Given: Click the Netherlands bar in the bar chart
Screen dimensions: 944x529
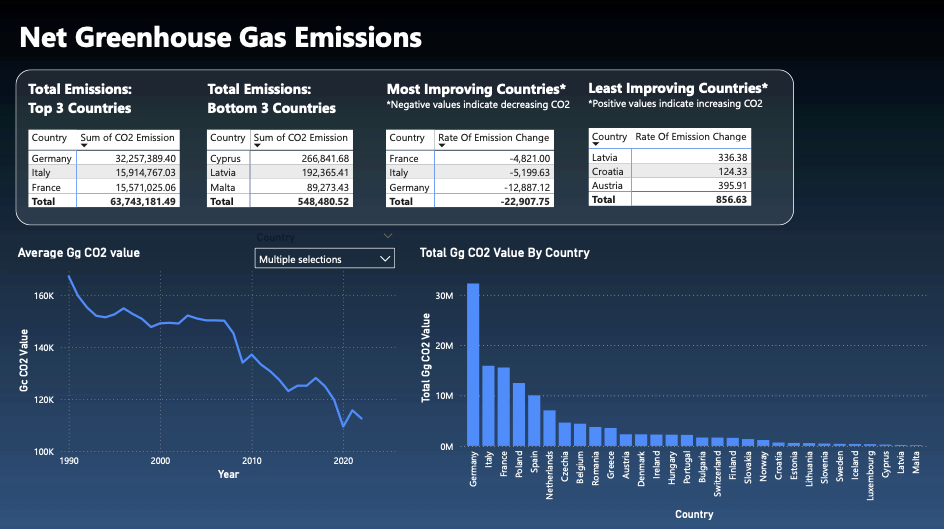Looking at the screenshot, I should [549, 428].
